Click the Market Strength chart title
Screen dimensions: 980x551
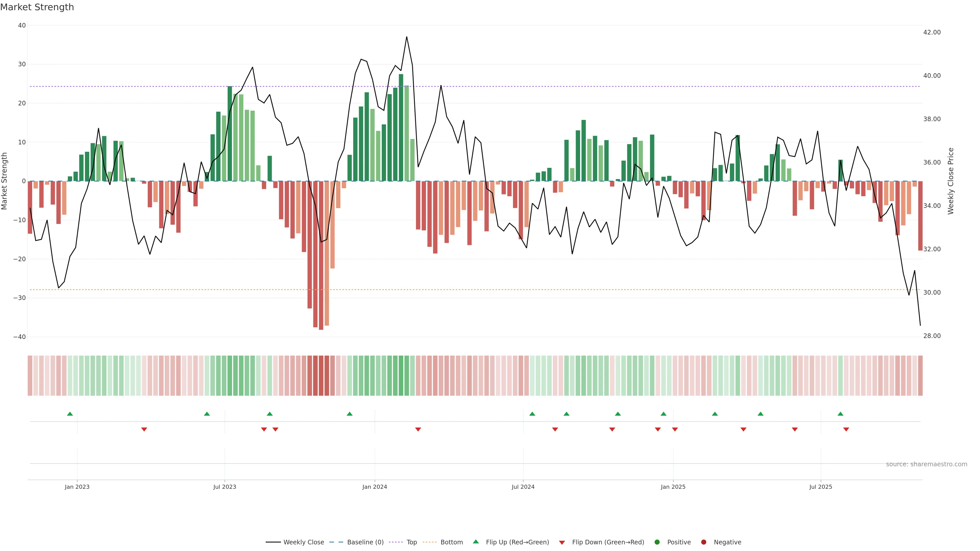pos(37,7)
